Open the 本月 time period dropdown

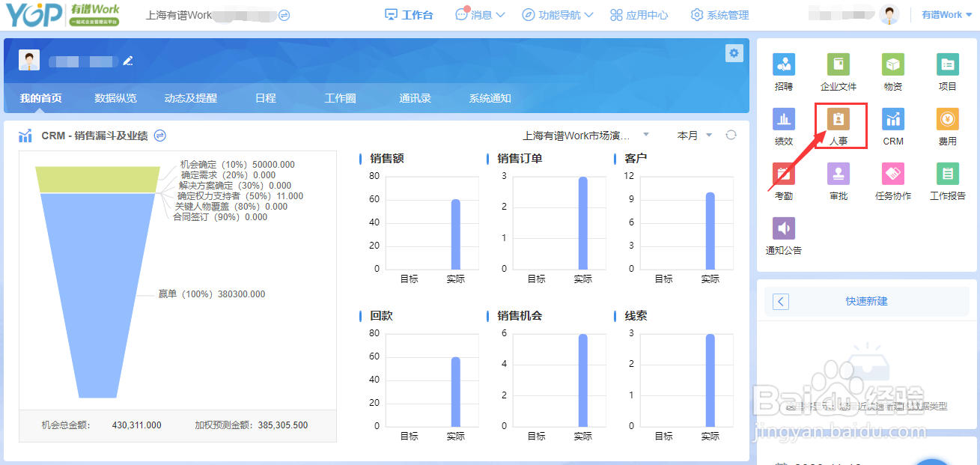695,136
